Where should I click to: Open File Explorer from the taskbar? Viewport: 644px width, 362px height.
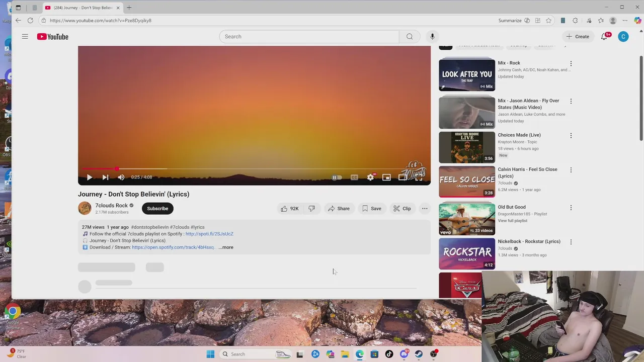pyautogui.click(x=345, y=354)
